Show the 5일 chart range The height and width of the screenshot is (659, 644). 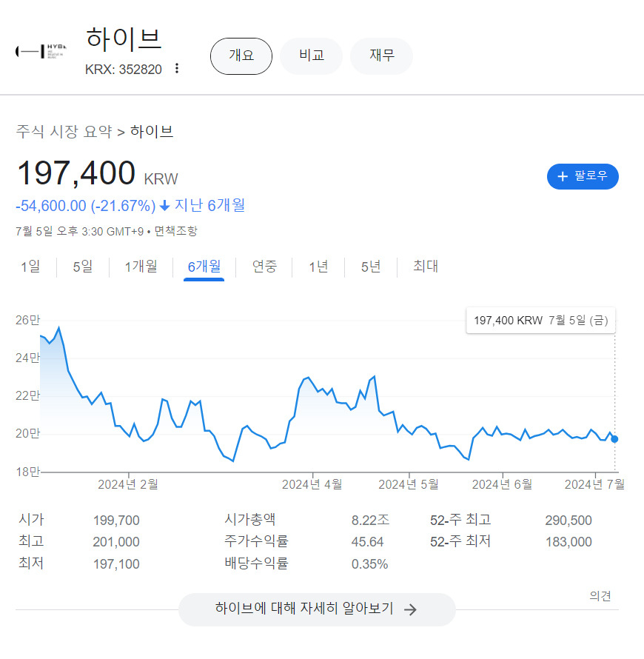83,267
